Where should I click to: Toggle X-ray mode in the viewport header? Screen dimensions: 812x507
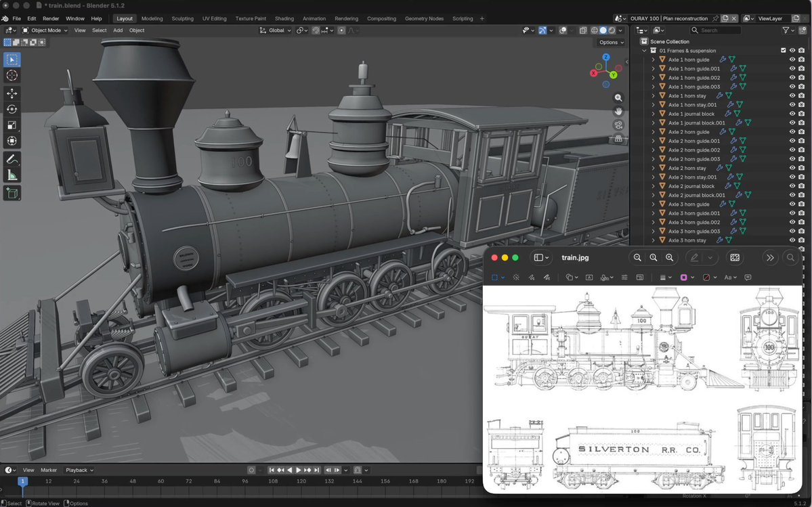[583, 30]
